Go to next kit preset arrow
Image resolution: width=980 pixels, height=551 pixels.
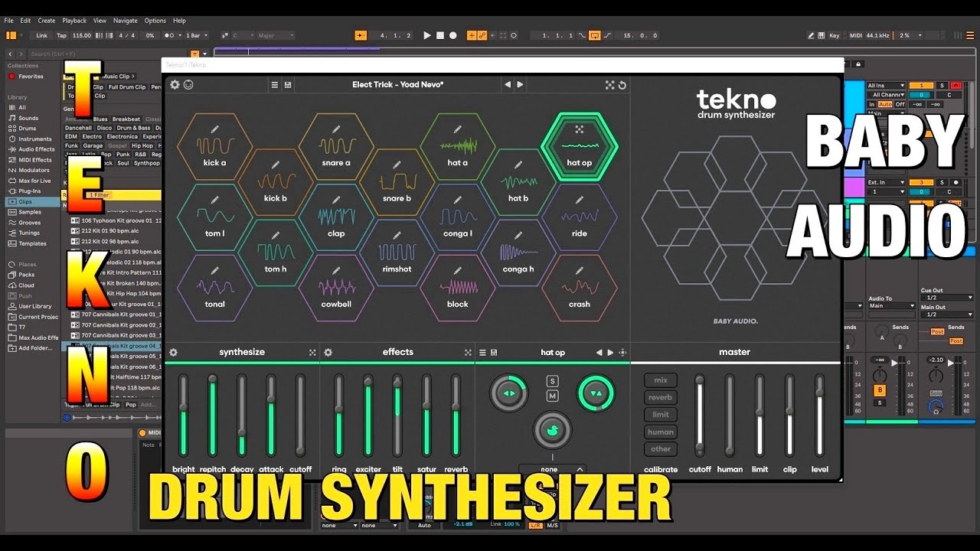[520, 85]
